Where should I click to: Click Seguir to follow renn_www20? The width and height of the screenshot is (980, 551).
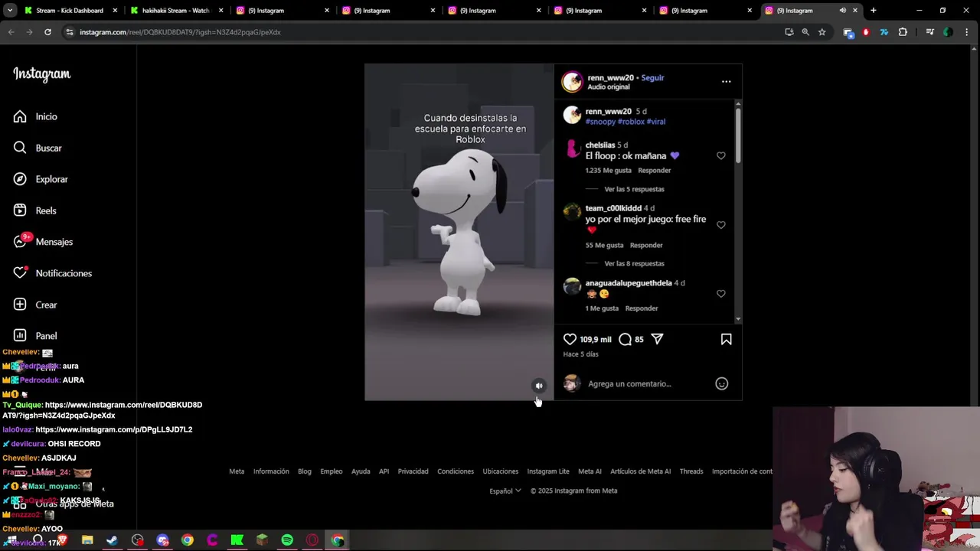(x=652, y=77)
